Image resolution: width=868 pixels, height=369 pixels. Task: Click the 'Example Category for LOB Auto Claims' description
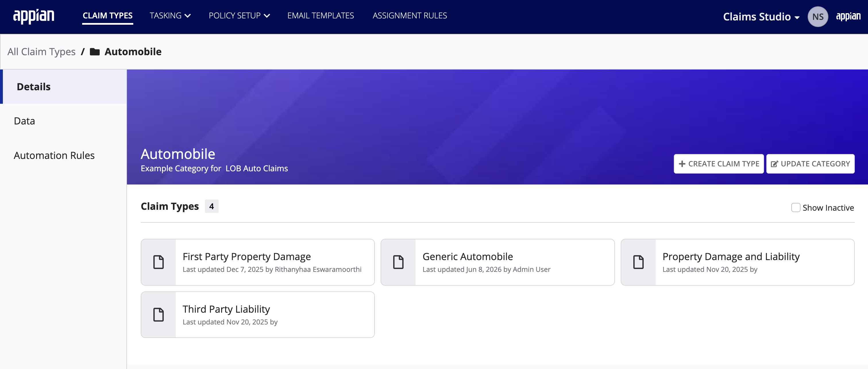click(214, 168)
